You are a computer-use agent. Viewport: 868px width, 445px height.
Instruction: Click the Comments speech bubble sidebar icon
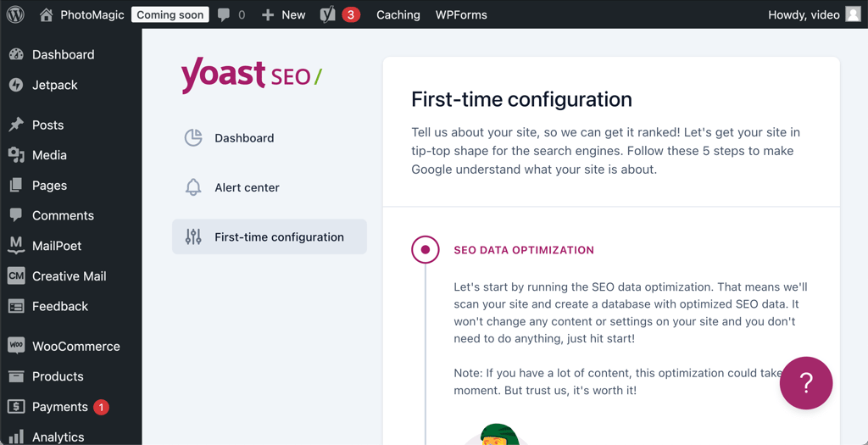point(16,215)
